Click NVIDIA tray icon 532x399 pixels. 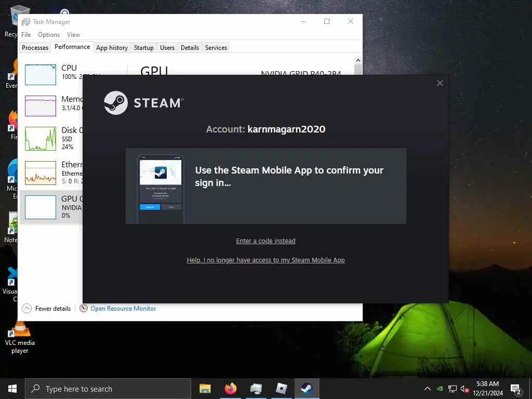(440, 389)
